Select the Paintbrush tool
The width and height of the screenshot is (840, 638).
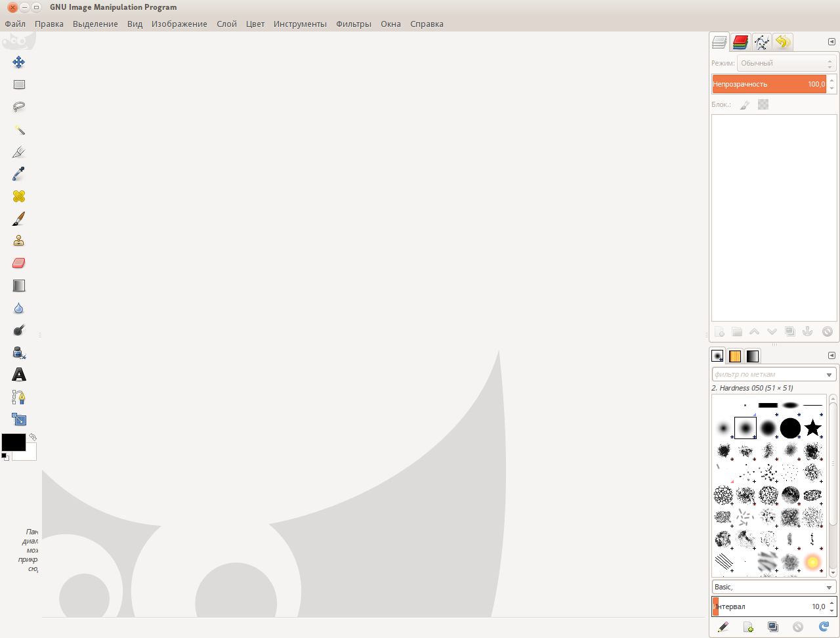tap(19, 219)
